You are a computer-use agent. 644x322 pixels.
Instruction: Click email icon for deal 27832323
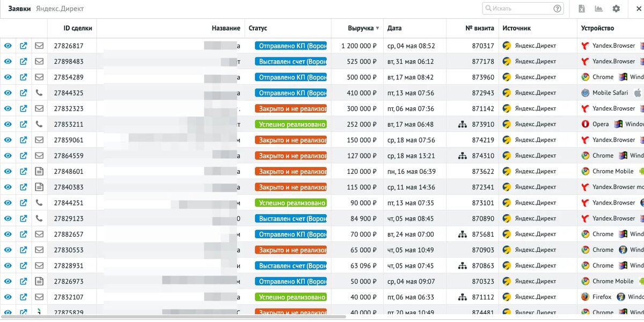tap(39, 108)
